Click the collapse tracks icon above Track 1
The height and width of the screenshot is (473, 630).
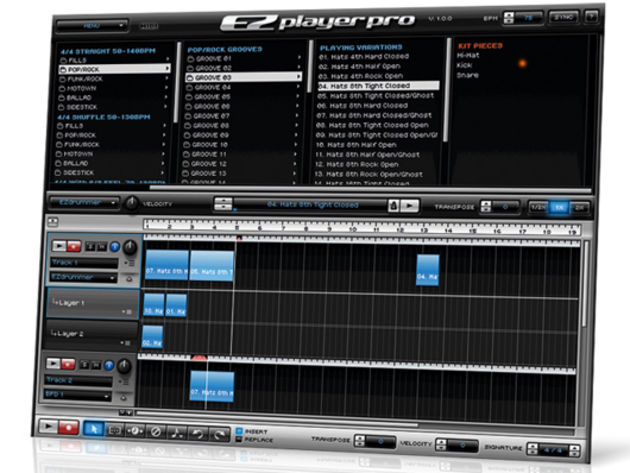[53, 222]
